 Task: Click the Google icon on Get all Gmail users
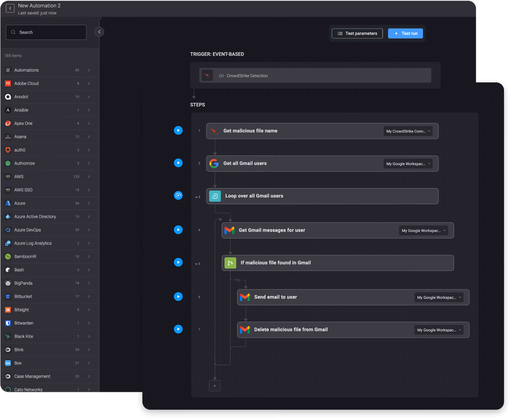point(214,164)
